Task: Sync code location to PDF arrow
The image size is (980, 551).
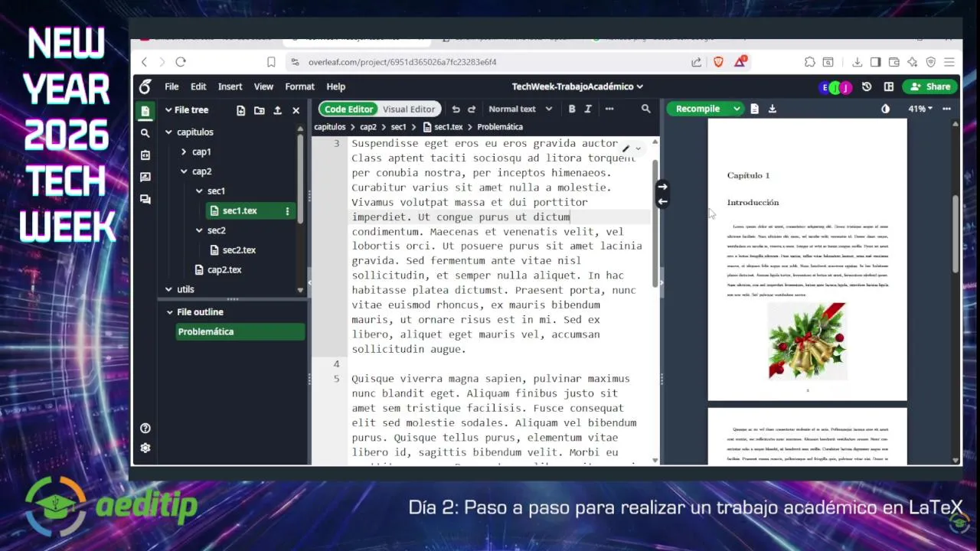Action: pos(662,187)
